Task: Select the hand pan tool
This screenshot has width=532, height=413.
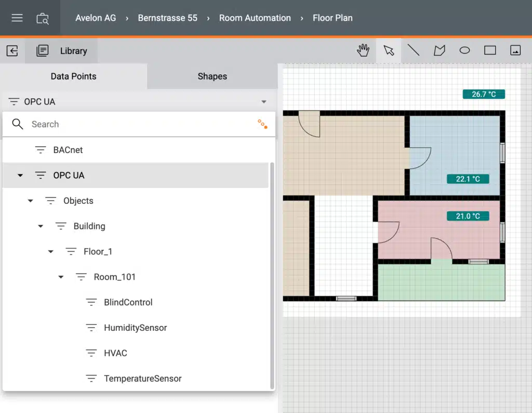Action: tap(363, 50)
